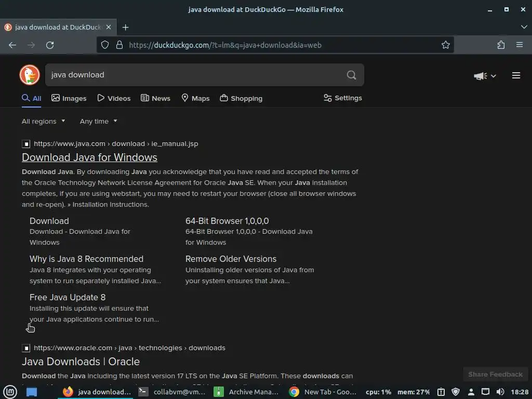Switch to the Images tab
The height and width of the screenshot is (399, 532).
pyautogui.click(x=69, y=98)
